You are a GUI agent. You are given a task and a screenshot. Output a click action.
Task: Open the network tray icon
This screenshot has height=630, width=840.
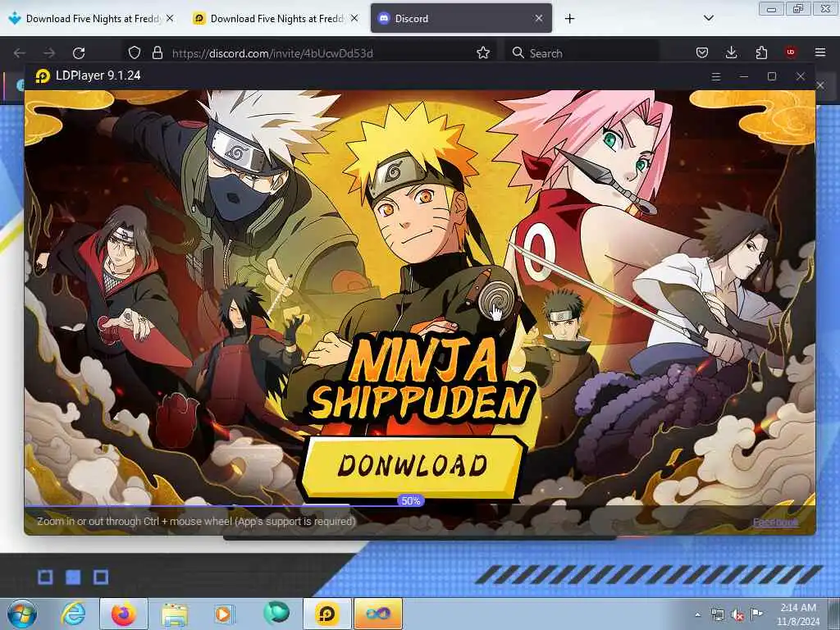point(717,614)
